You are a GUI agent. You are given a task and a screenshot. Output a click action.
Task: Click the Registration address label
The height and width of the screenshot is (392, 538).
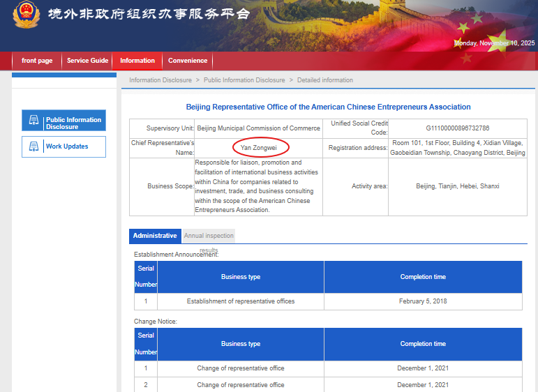pyautogui.click(x=358, y=148)
